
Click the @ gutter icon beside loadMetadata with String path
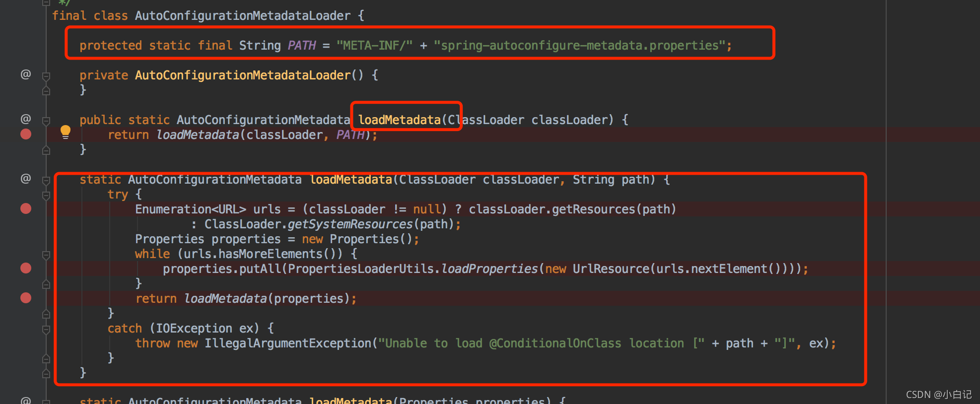(x=26, y=179)
